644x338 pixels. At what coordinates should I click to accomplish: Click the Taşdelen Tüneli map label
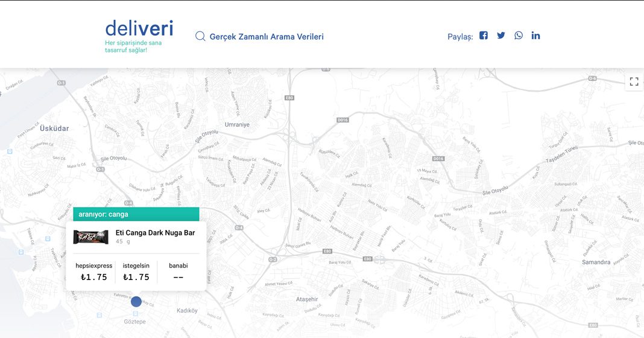[561, 154]
